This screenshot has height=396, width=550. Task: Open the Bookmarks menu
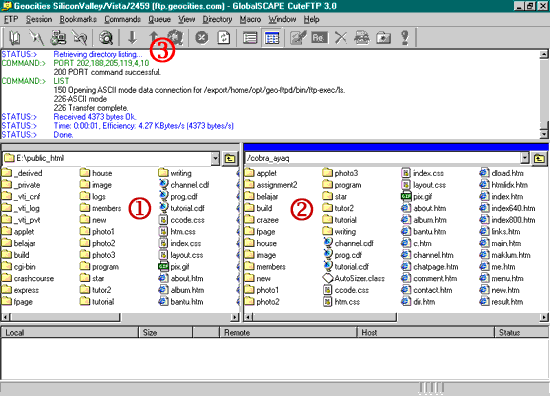(78, 19)
